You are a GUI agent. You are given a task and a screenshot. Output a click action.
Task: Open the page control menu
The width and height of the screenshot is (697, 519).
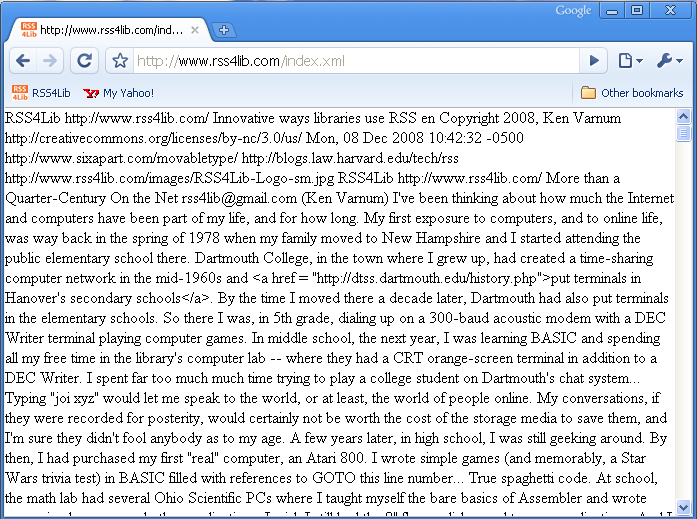(x=630, y=60)
